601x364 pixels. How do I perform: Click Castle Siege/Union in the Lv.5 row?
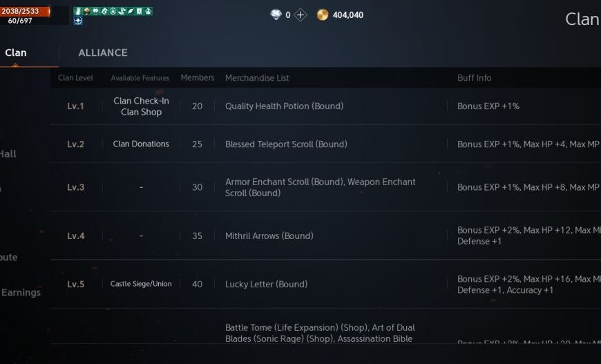point(141,284)
